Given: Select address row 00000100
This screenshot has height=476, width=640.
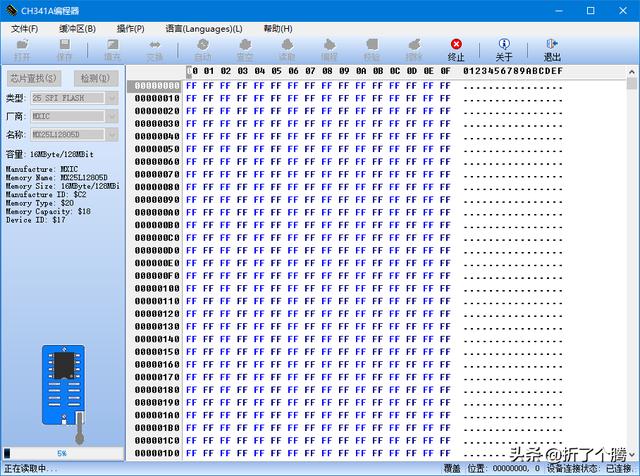Looking at the screenshot, I should click(x=157, y=288).
